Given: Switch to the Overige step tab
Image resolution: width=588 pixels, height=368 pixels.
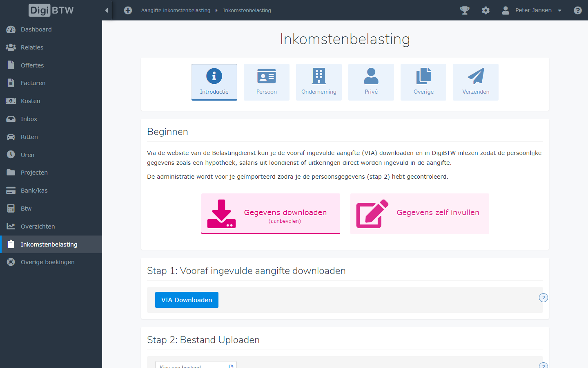Looking at the screenshot, I should pos(423,82).
